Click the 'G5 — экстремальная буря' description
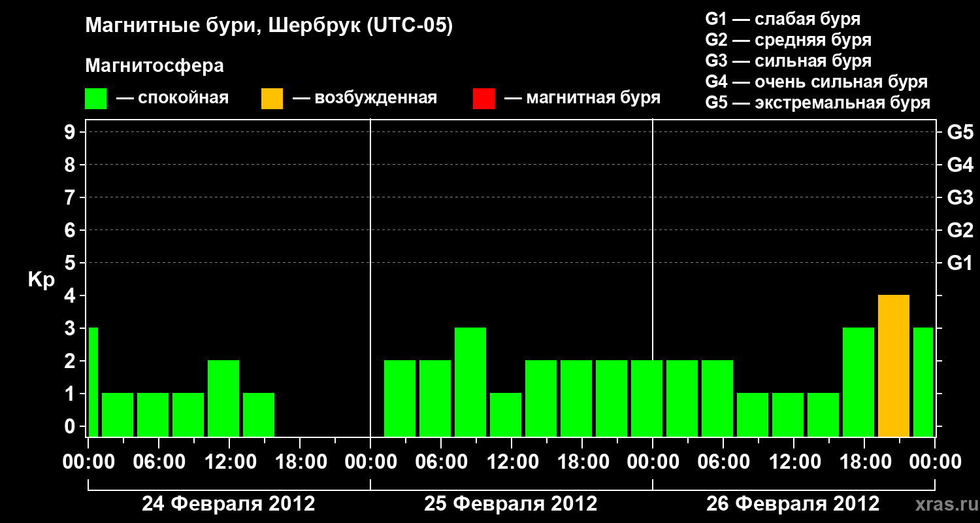 [x=818, y=103]
